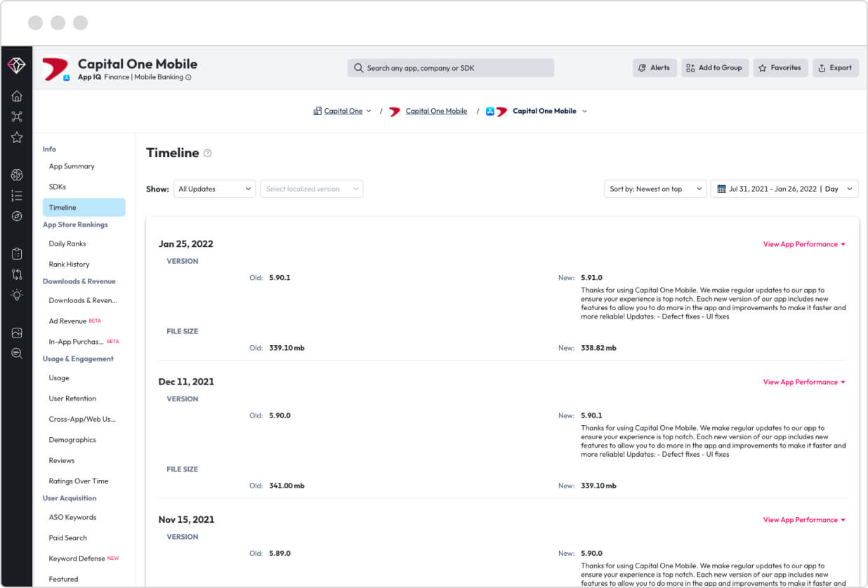This screenshot has width=868, height=588.
Task: Open the All Updates show filter dropdown
Action: [x=215, y=189]
